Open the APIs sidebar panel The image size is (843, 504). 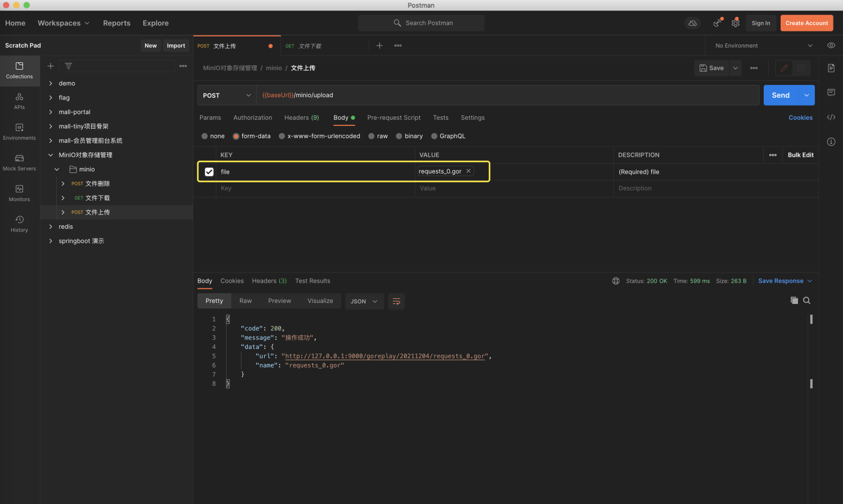tap(20, 101)
